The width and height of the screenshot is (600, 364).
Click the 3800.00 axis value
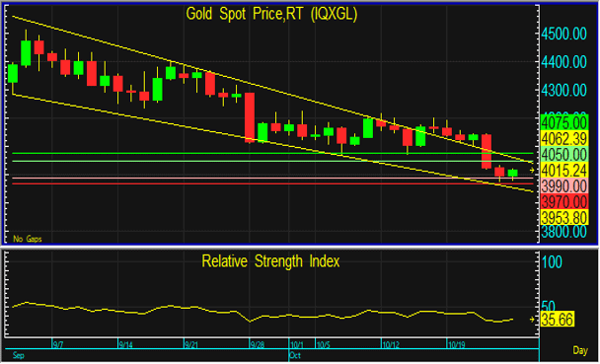[x=564, y=232]
